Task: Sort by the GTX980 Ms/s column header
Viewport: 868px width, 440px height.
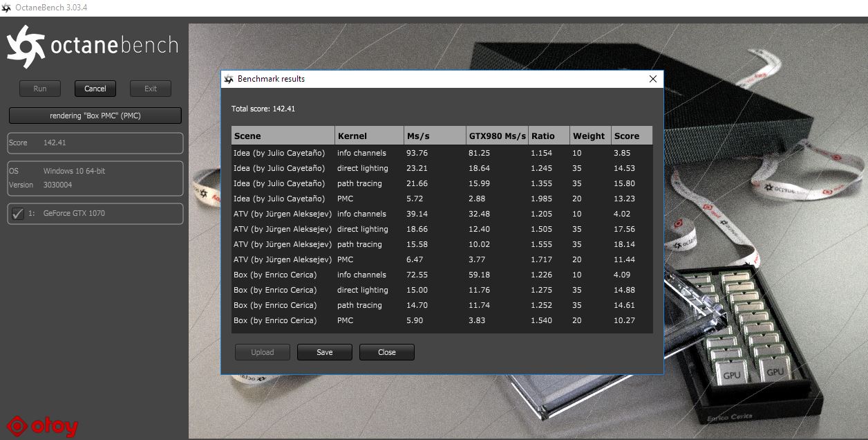Action: [497, 136]
